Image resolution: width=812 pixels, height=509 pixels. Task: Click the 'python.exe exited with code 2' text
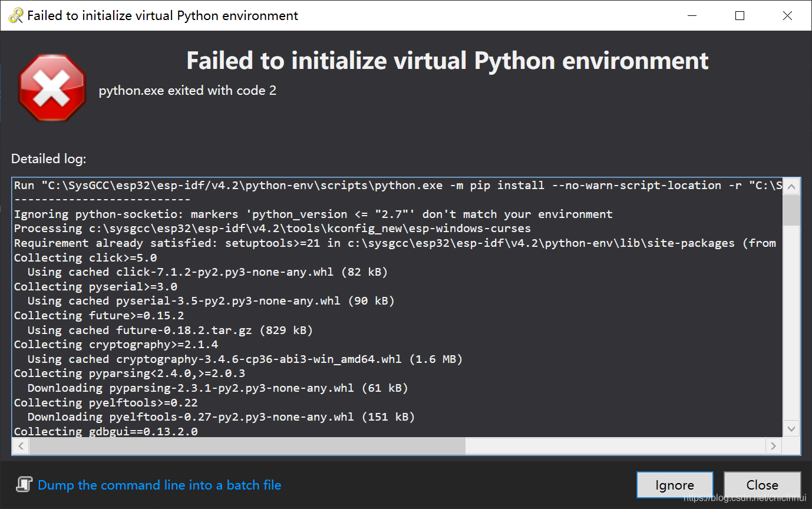187,90
